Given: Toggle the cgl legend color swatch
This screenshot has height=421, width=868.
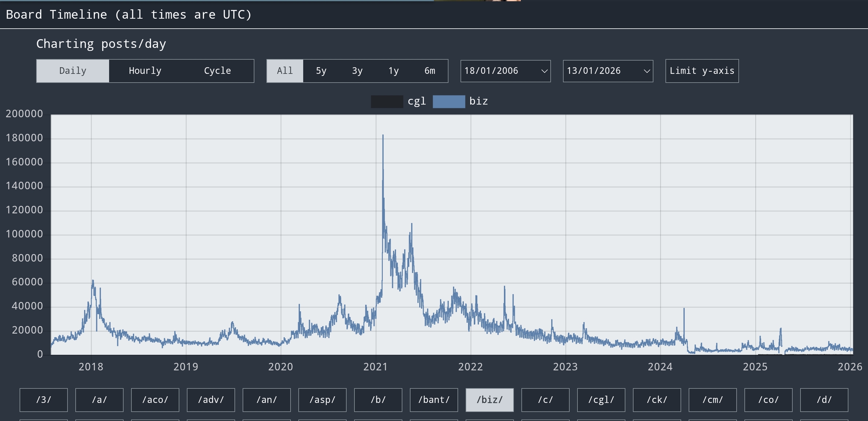Looking at the screenshot, I should 387,101.
